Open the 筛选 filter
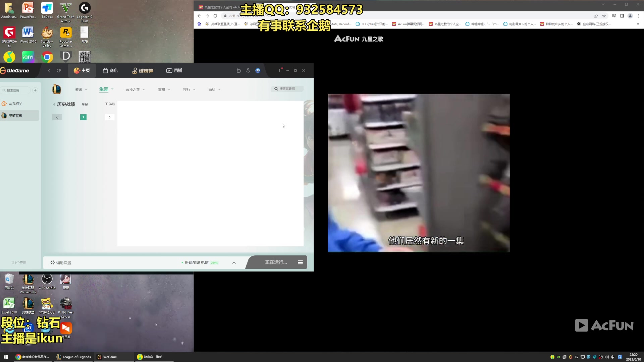Image resolution: width=644 pixels, height=362 pixels. [110, 104]
